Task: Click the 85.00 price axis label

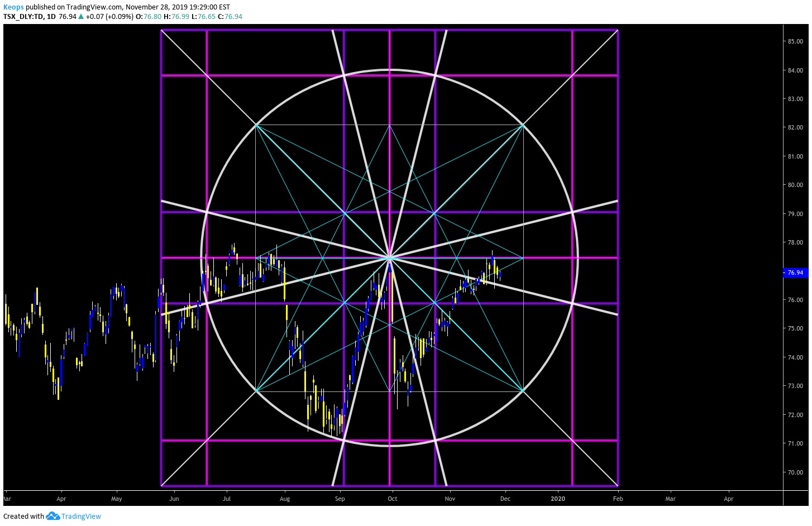Action: click(795, 41)
